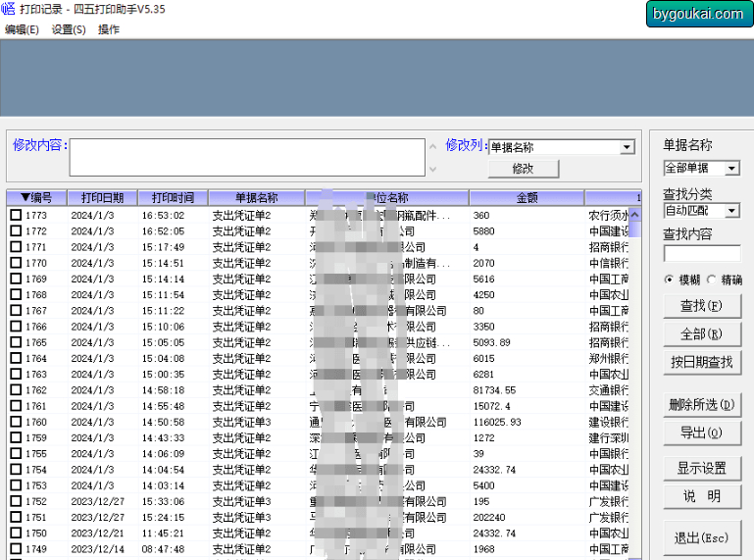Click the 删除所选(D) button

(x=702, y=405)
